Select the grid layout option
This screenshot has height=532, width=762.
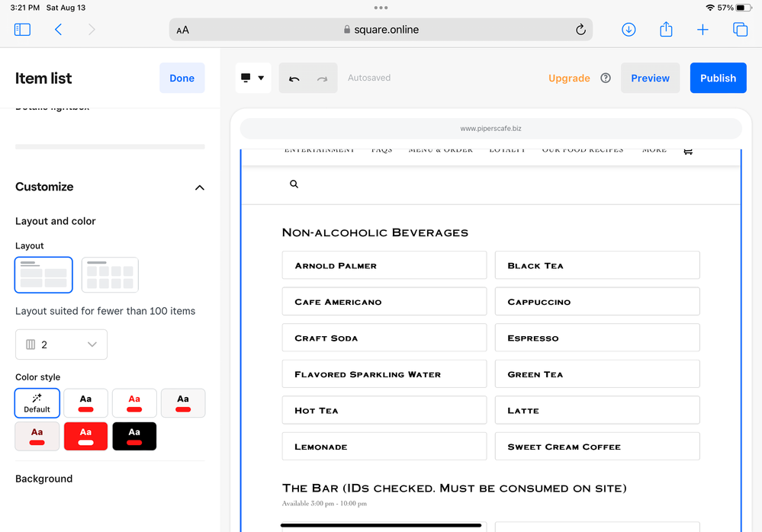(110, 274)
